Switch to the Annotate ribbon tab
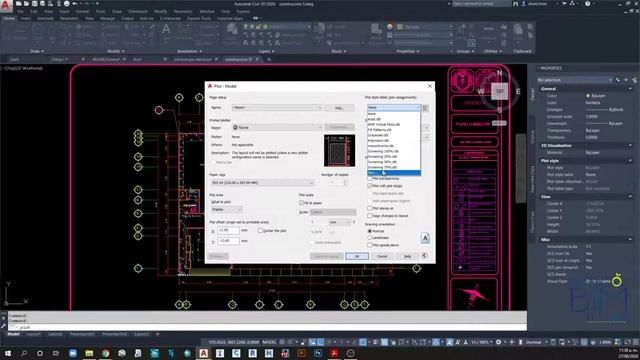640x360 pixels. point(45,18)
